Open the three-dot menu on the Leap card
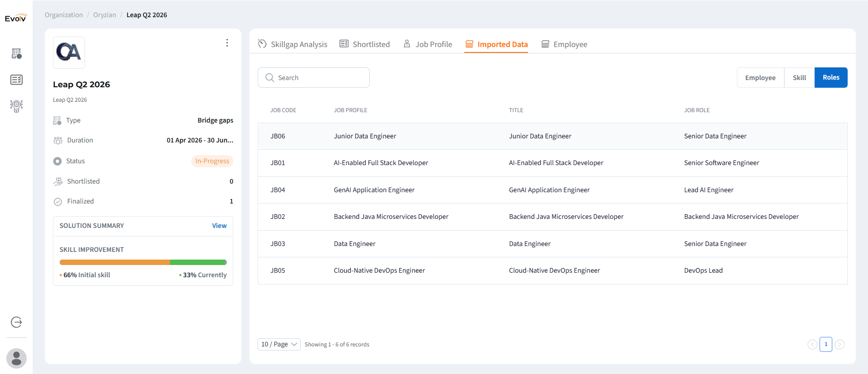Viewport: 868px width, 374px height. coord(227,43)
